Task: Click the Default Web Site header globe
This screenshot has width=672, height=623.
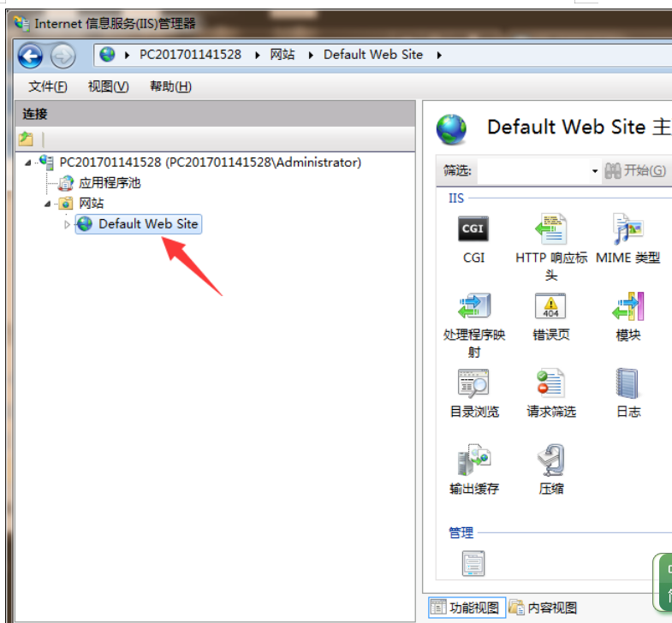Action: click(451, 129)
